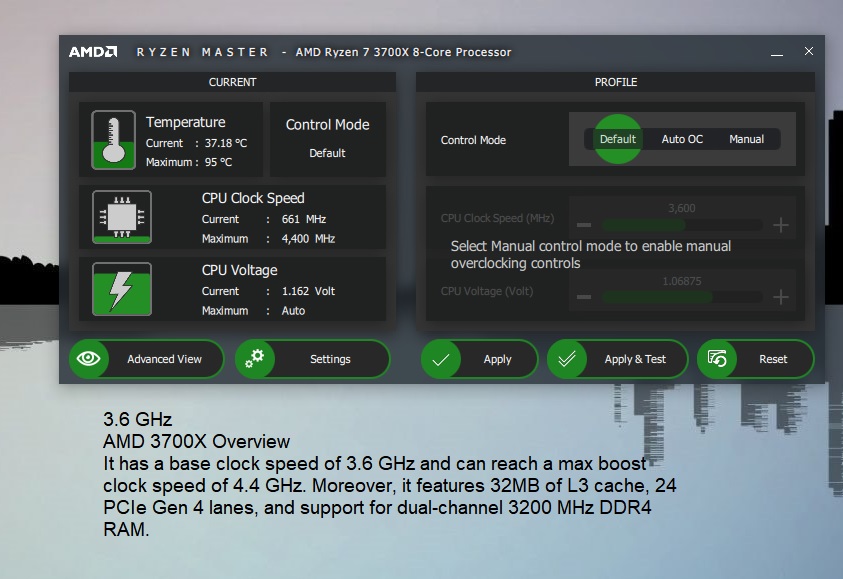The image size is (843, 579).
Task: Increase CPU Clock Speed with plus button
Action: click(x=781, y=225)
